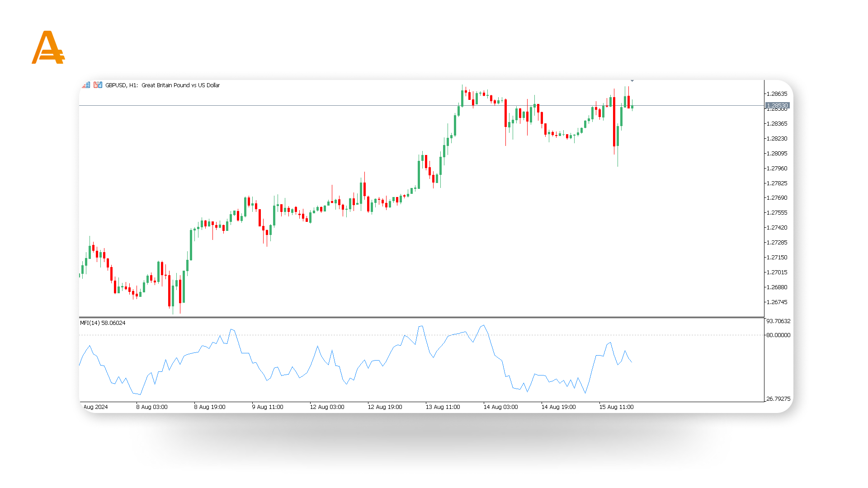Viewport: 868px width, 488px height.
Task: Click the MFI(14) indicator label
Action: [x=103, y=323]
